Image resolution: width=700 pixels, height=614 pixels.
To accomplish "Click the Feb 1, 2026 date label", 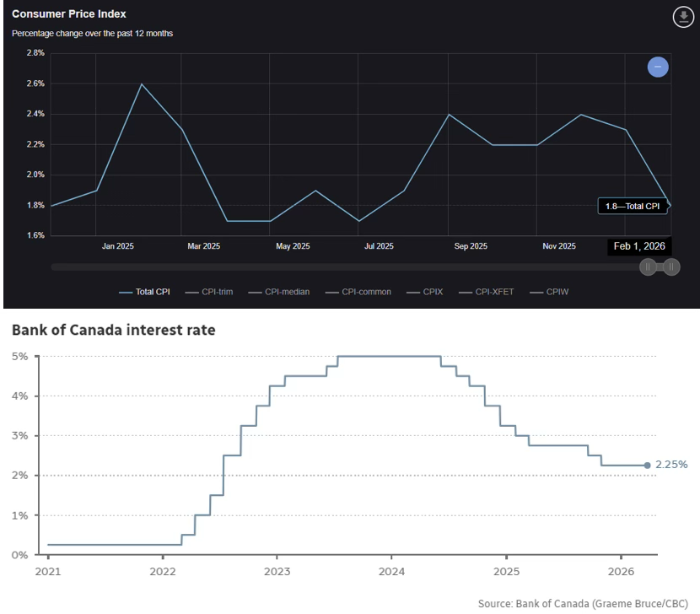I will tap(638, 246).
